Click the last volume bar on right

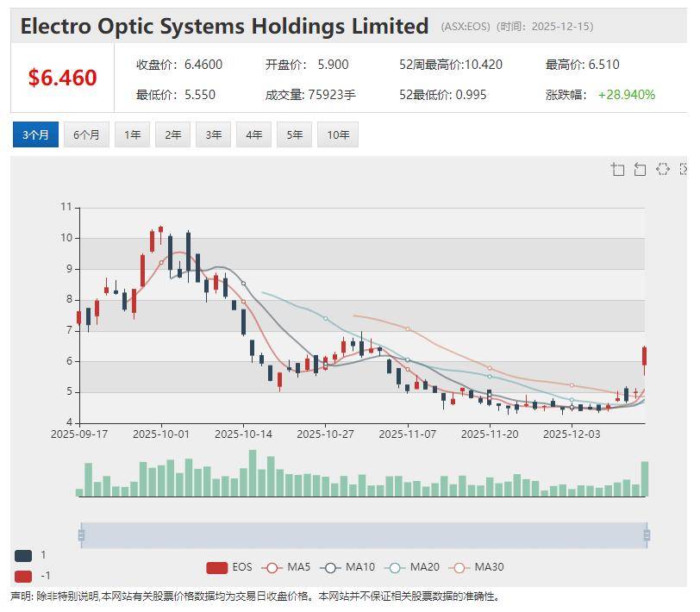click(x=645, y=479)
